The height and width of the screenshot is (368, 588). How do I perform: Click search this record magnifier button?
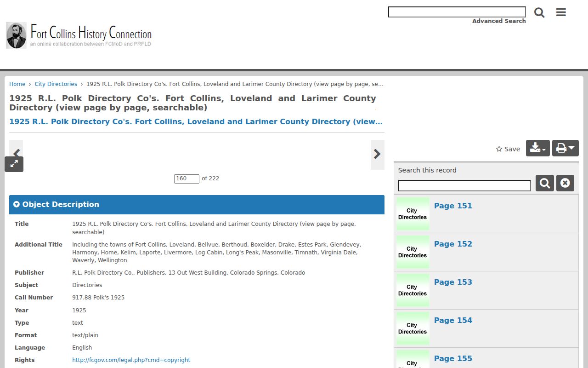point(545,183)
